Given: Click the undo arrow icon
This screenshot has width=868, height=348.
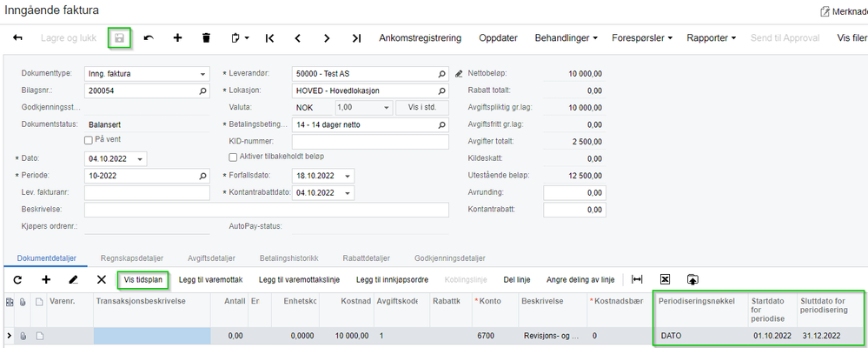Looking at the screenshot, I should coord(149,37).
